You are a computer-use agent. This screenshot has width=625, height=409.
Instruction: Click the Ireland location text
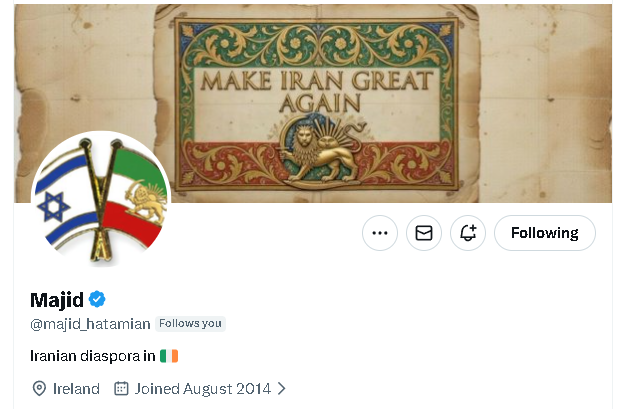(76, 388)
